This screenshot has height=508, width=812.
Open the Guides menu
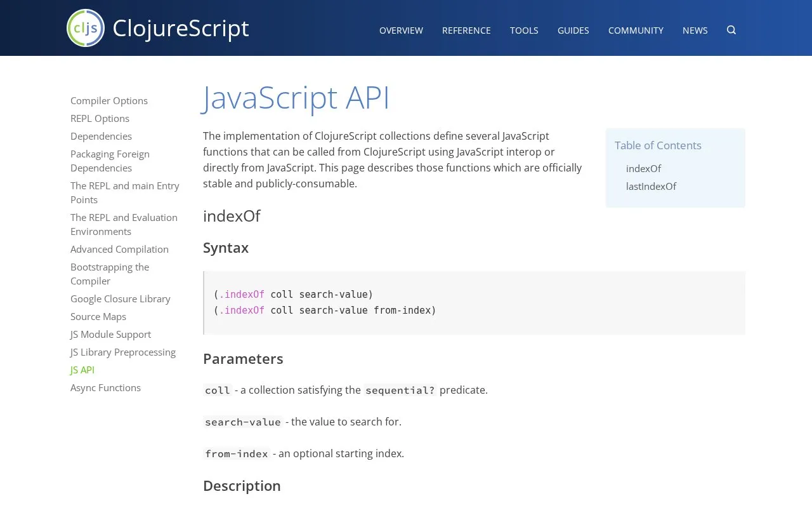[x=573, y=30]
